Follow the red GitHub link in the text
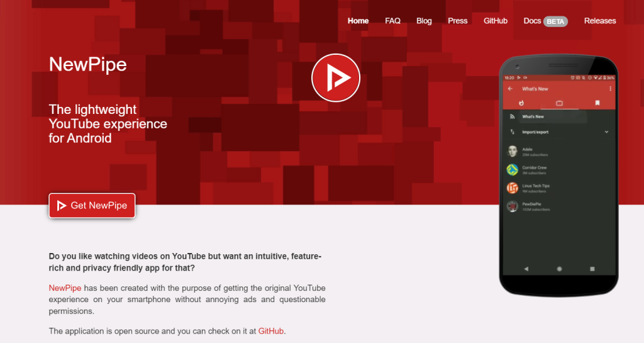 [x=270, y=331]
